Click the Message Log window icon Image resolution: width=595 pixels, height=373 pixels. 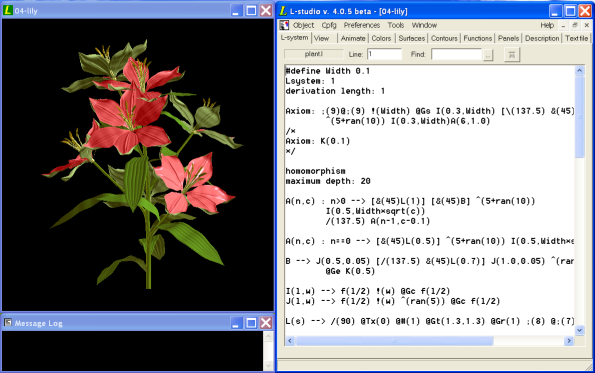point(8,323)
